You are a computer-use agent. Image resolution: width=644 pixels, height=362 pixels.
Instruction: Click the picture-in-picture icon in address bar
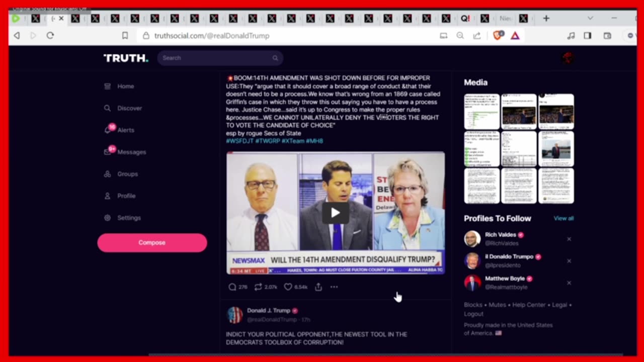coord(443,36)
